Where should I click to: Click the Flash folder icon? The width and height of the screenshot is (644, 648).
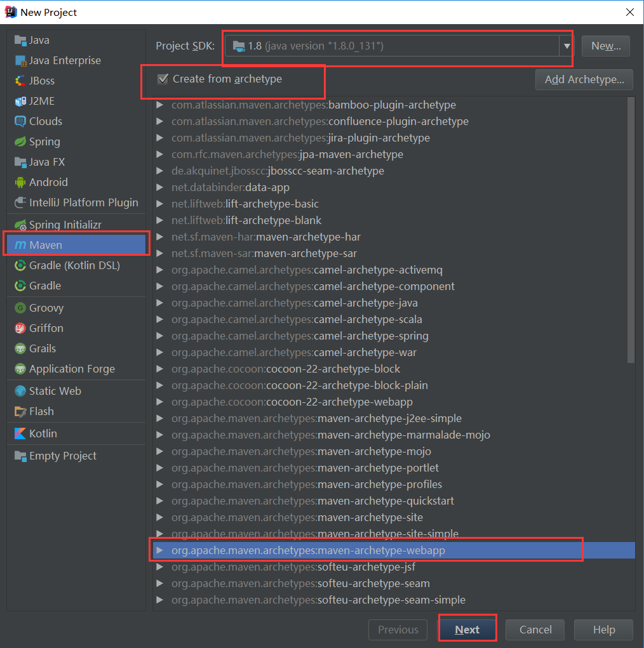pyautogui.click(x=20, y=411)
